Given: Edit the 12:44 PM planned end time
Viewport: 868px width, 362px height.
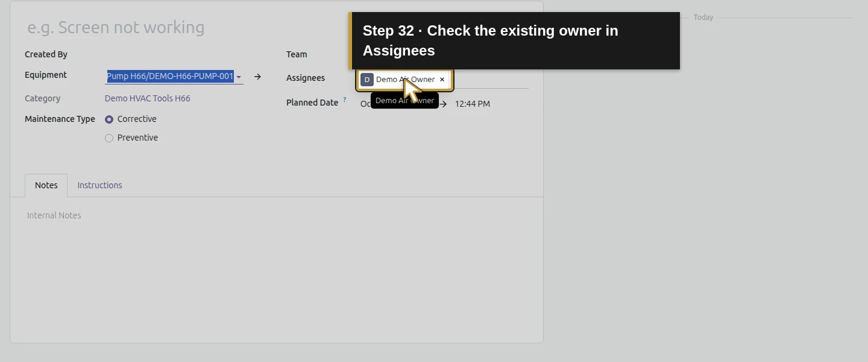Looking at the screenshot, I should (473, 104).
